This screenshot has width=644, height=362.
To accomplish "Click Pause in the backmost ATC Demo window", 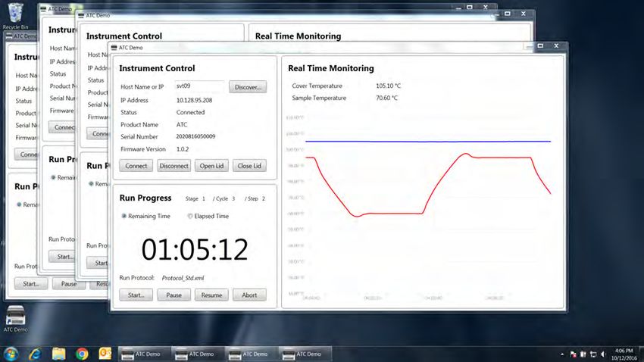I will 69,283.
